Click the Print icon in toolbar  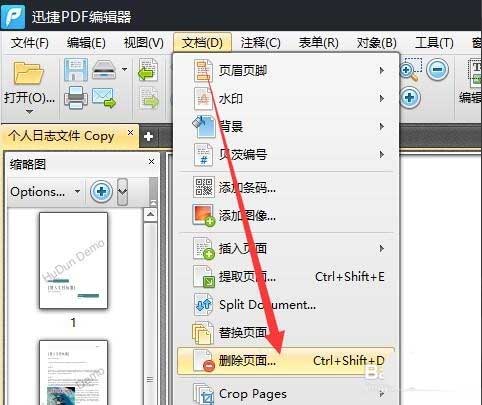pos(76,98)
